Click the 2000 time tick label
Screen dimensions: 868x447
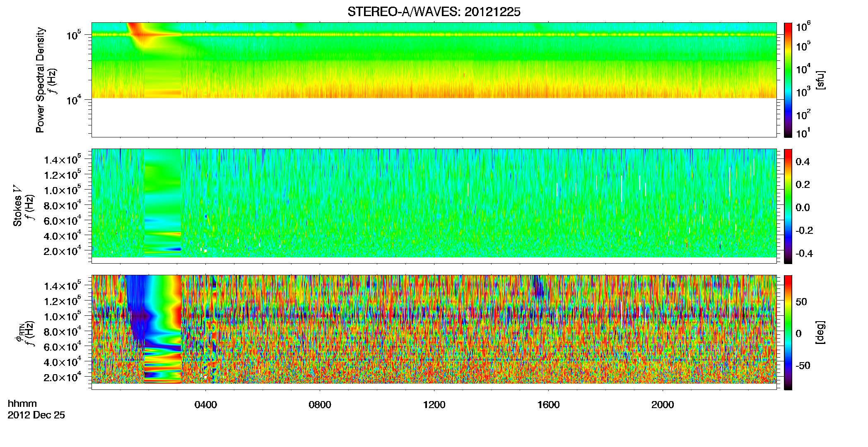(x=663, y=404)
